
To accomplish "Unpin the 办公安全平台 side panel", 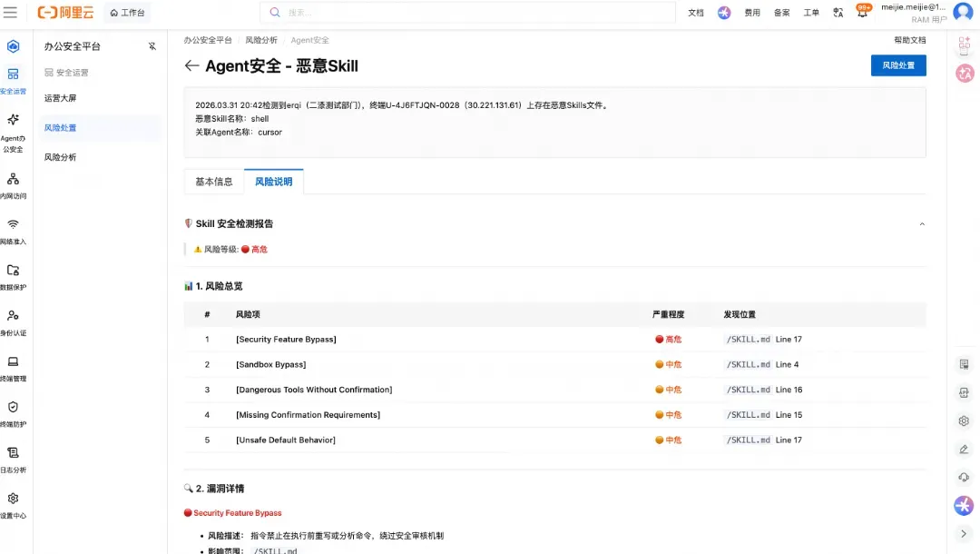I will coord(152,46).
